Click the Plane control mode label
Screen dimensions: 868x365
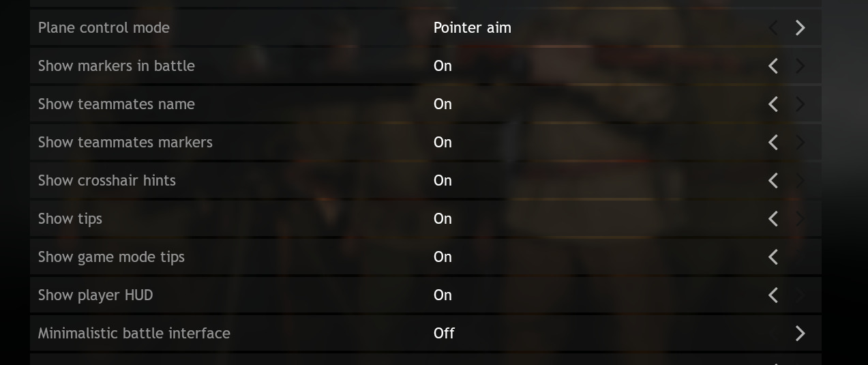104,28
